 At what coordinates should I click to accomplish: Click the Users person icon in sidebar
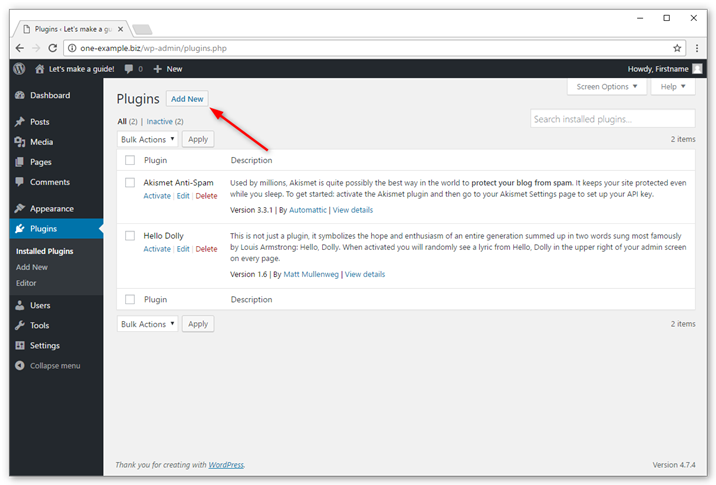[20, 305]
